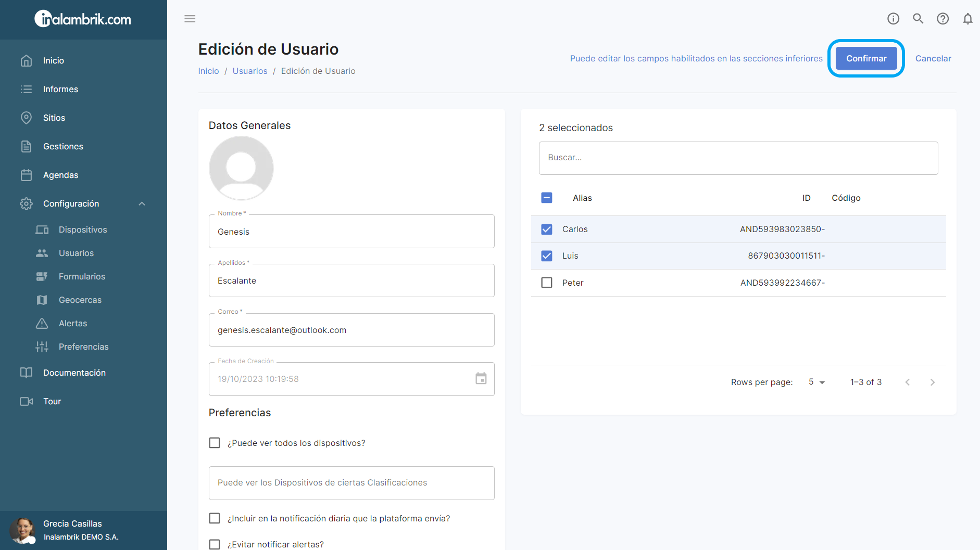The width and height of the screenshot is (980, 550).
Task: Click the Agendas calendar icon in sidebar
Action: pos(27,175)
